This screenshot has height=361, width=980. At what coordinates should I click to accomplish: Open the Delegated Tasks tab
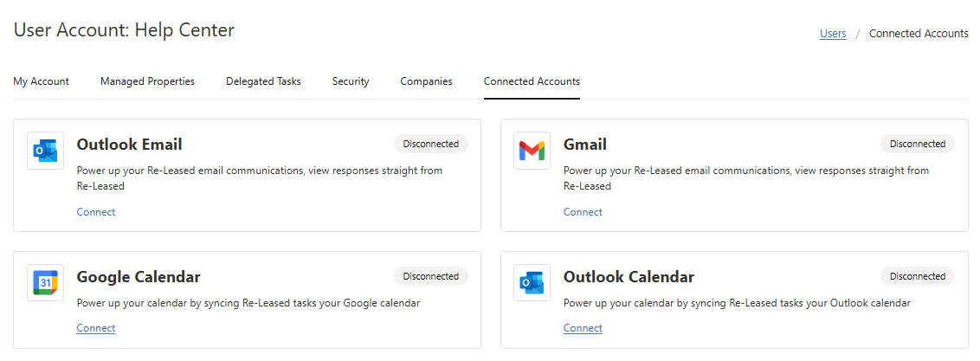pyautogui.click(x=263, y=81)
